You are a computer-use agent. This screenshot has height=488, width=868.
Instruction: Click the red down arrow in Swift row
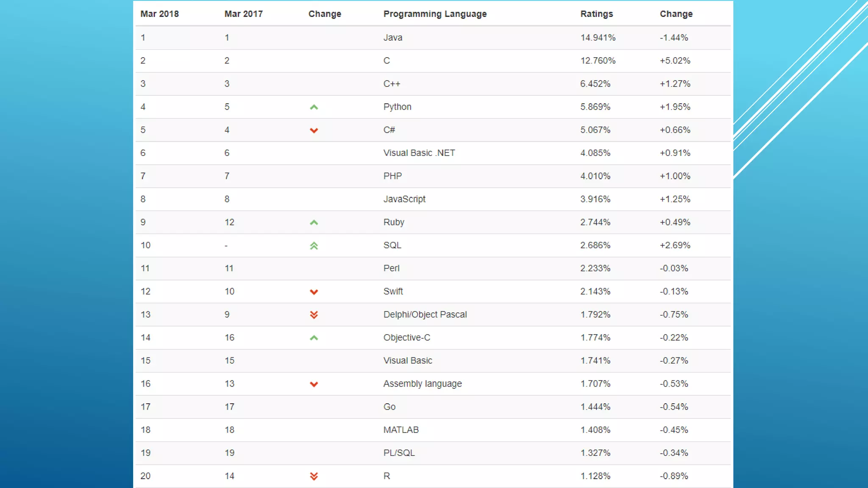(x=314, y=292)
